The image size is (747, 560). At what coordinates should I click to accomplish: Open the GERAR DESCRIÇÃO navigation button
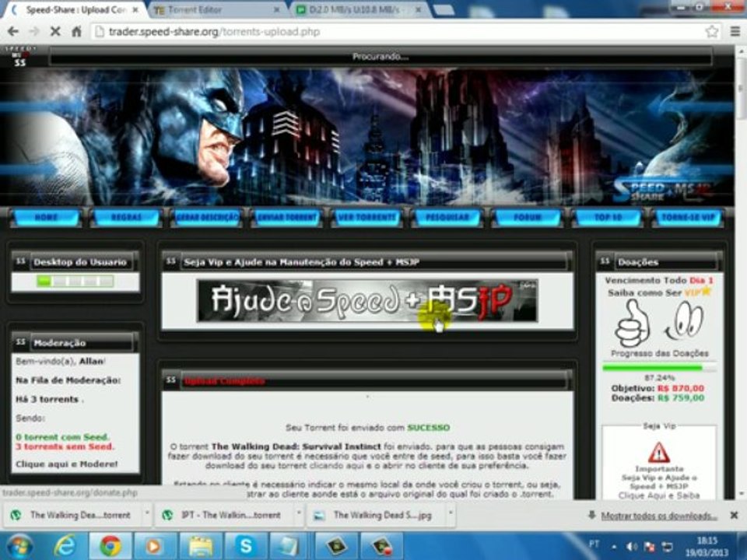(x=207, y=217)
